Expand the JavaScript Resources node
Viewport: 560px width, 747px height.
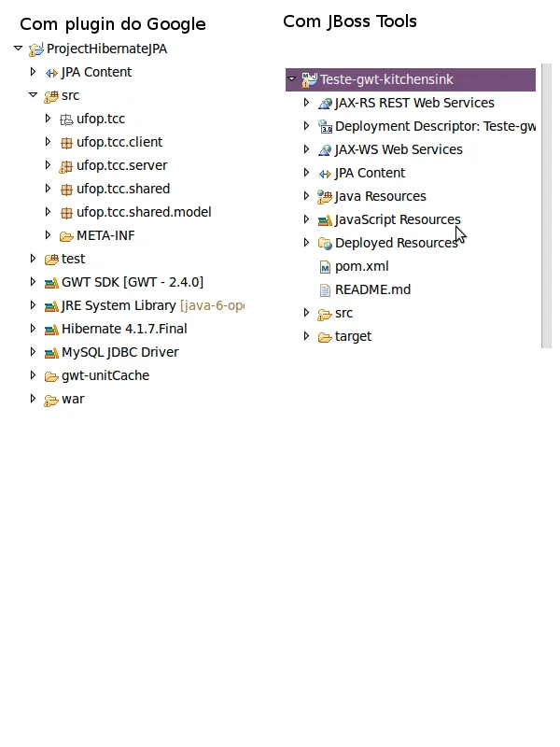pos(307,218)
